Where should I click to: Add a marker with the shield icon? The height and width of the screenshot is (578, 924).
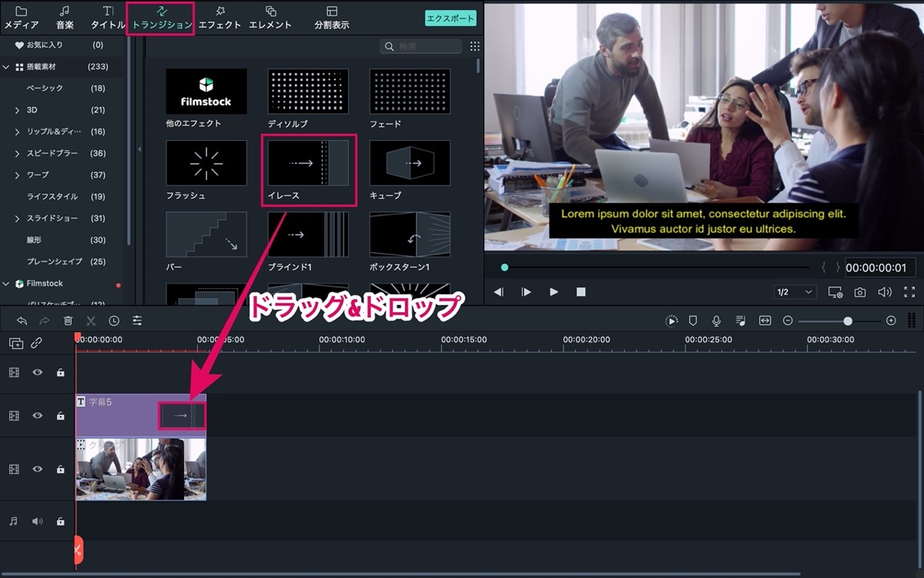click(x=693, y=321)
